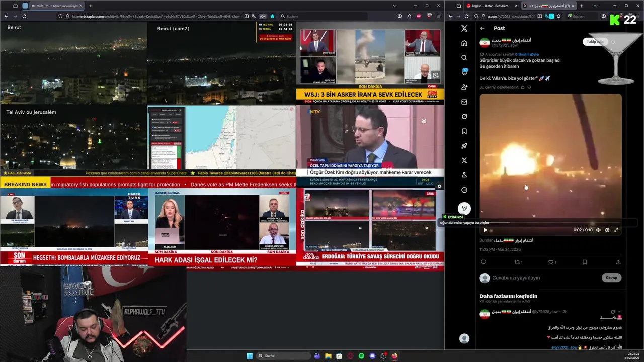Play the tweet video

[x=485, y=230]
